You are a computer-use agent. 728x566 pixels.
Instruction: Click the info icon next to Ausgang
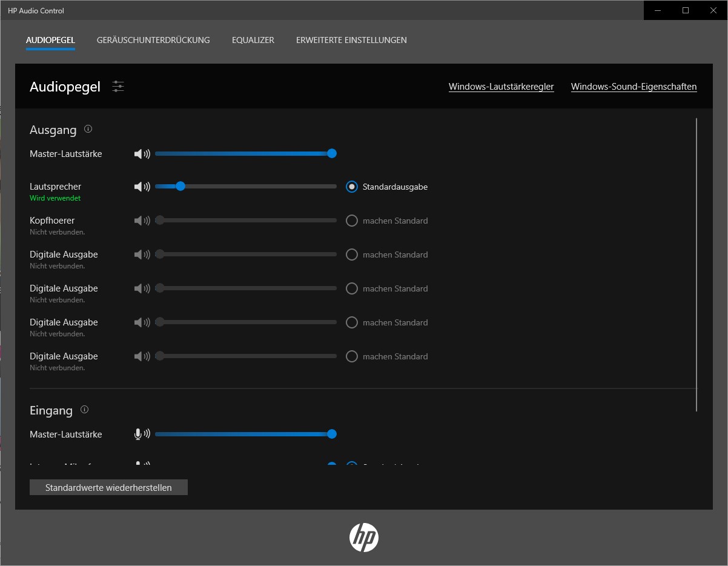pyautogui.click(x=88, y=129)
